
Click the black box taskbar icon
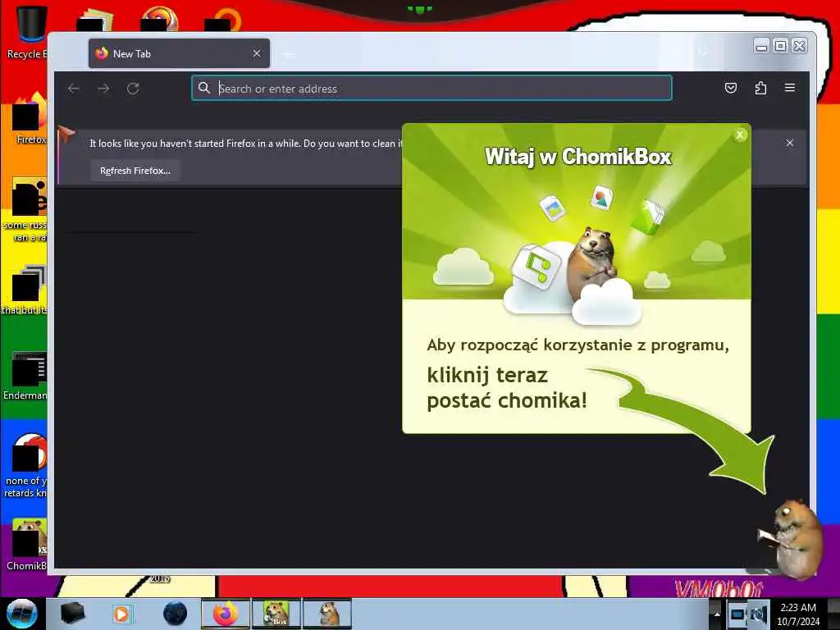click(x=73, y=614)
